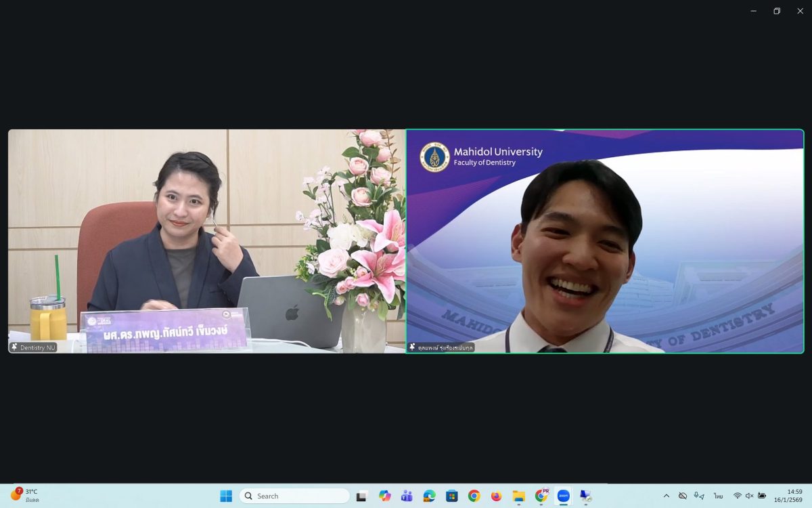
Task: Launch Google Chrome from taskbar
Action: [474, 496]
